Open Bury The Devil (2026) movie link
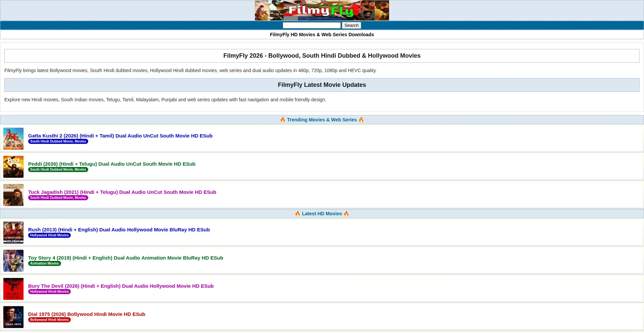 [x=121, y=286]
